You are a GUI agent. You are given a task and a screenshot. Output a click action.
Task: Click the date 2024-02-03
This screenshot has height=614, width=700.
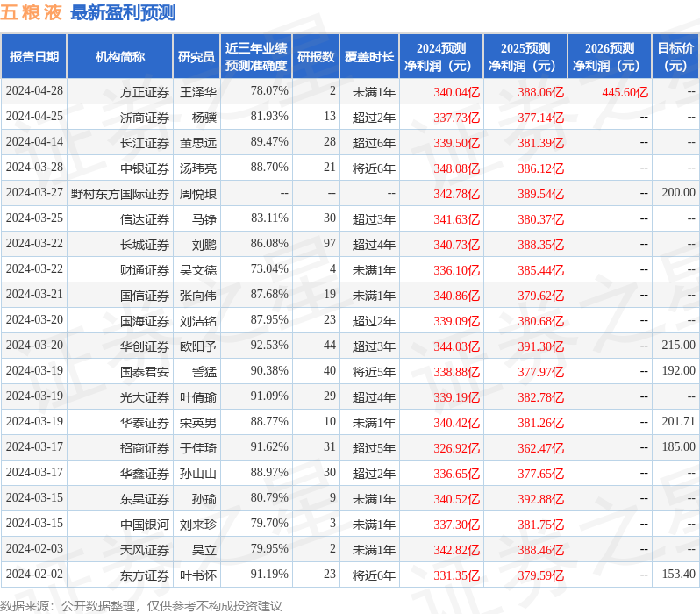coord(34,549)
